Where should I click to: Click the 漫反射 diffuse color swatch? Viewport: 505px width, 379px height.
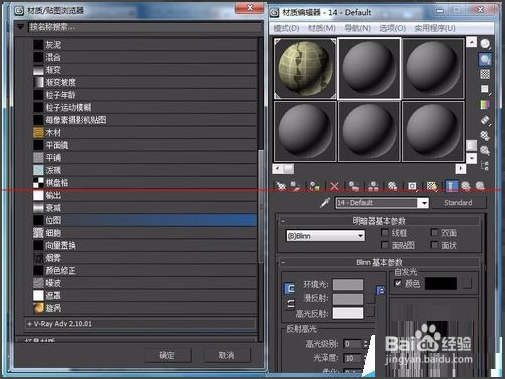[x=348, y=299]
